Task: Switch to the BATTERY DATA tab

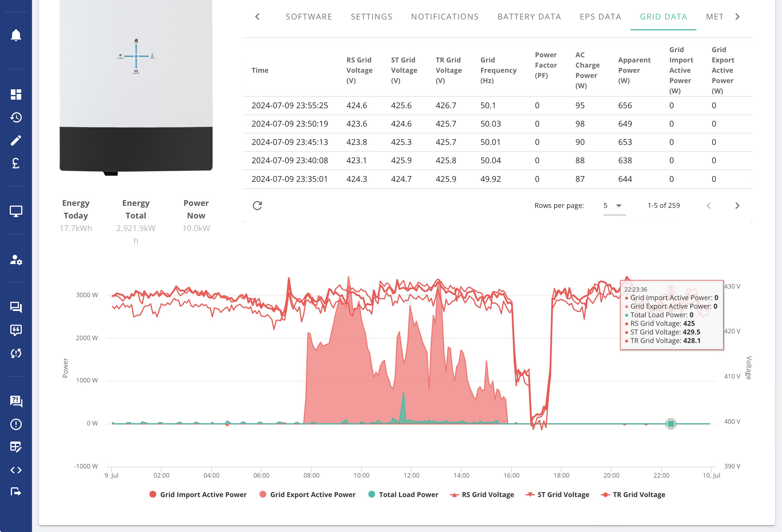Action: click(x=529, y=17)
